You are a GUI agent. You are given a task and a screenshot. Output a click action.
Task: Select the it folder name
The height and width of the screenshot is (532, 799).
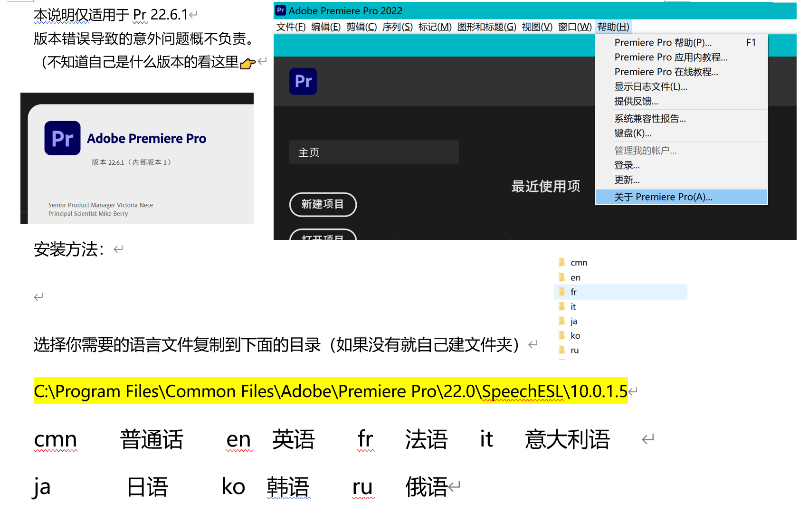573,307
